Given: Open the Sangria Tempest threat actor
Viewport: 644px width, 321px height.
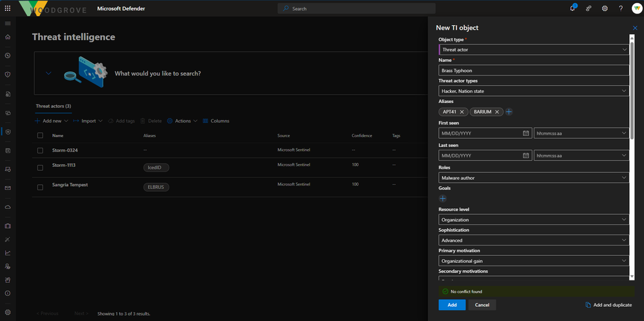Looking at the screenshot, I should pos(70,185).
